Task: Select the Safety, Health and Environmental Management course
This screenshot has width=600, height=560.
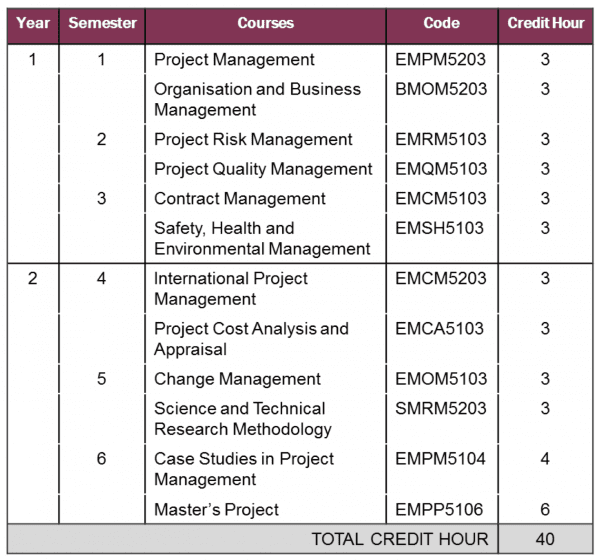Action: [x=262, y=238]
